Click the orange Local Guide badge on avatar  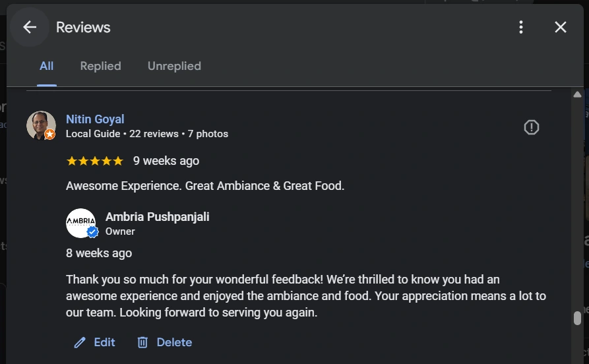(x=50, y=135)
